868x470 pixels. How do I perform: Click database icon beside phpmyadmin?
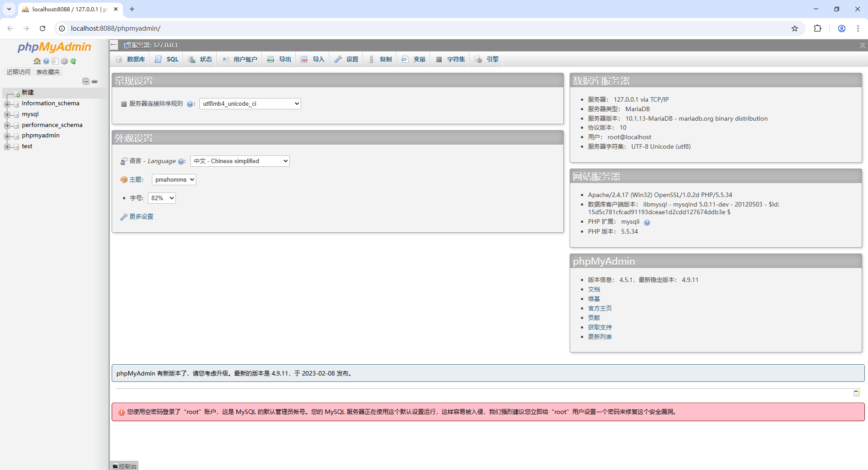tap(16, 136)
